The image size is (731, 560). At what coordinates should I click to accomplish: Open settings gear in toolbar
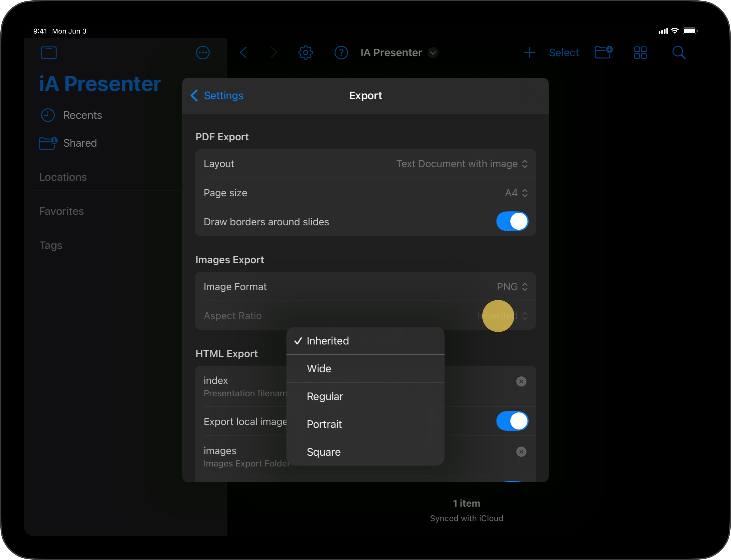click(x=305, y=53)
